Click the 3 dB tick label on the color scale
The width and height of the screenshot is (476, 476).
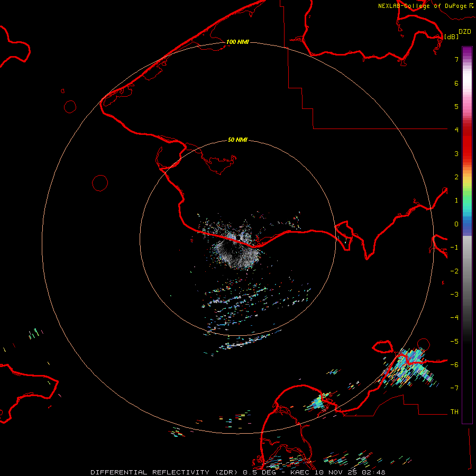pyautogui.click(x=456, y=153)
